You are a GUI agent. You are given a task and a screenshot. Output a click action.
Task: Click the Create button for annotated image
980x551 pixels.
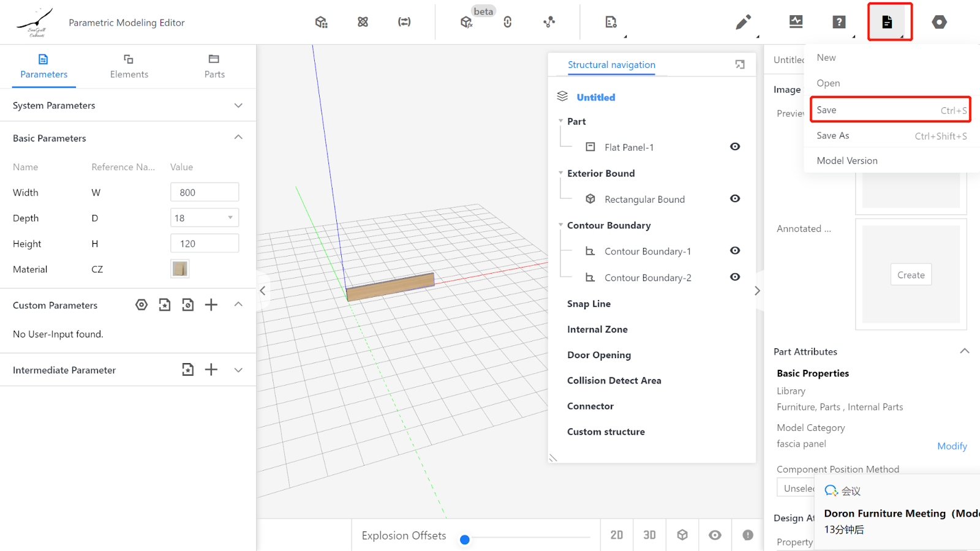tap(911, 275)
